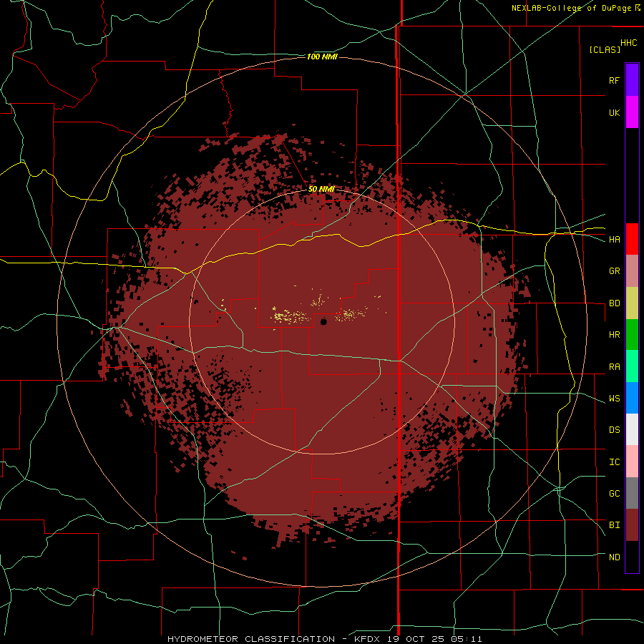This screenshot has height=644, width=644.
Task: Click the HA legend label
Action: tap(614, 240)
